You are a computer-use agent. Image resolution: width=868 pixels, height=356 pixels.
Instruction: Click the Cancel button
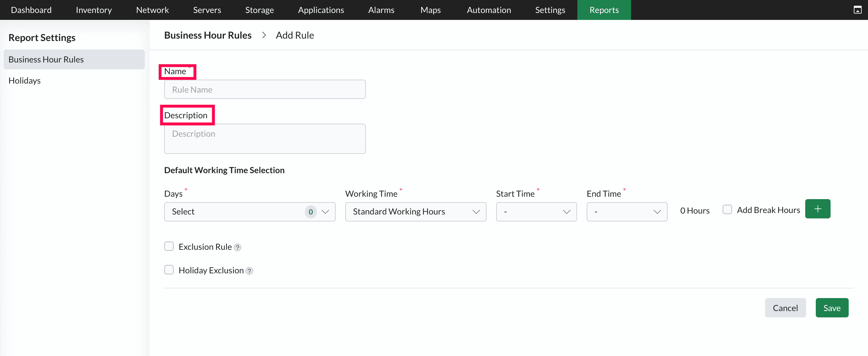point(785,308)
